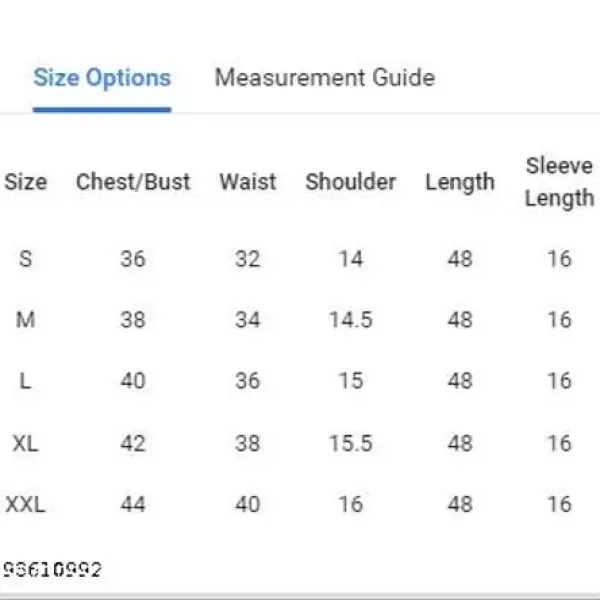The image size is (600, 600).
Task: Select the Sleeve Length column header
Action: click(559, 181)
